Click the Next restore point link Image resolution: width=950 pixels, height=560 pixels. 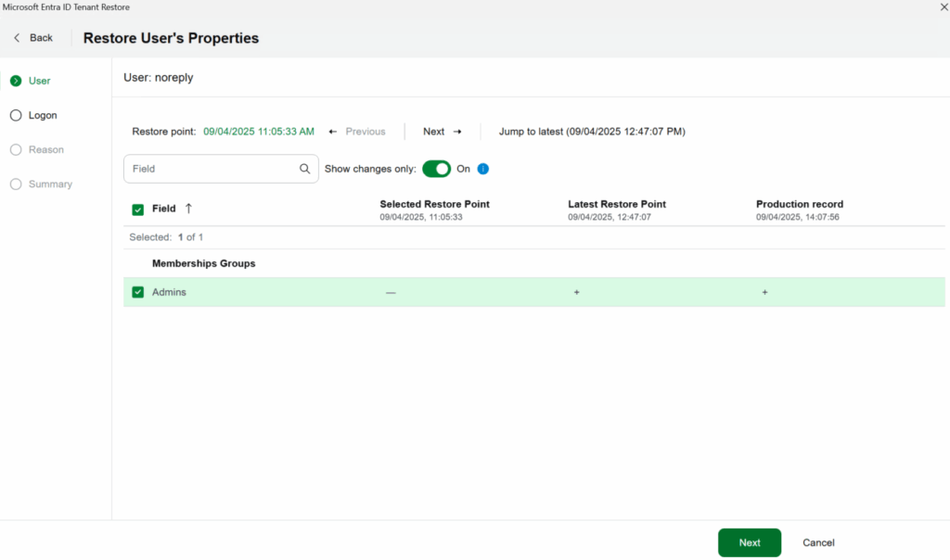pyautogui.click(x=443, y=132)
